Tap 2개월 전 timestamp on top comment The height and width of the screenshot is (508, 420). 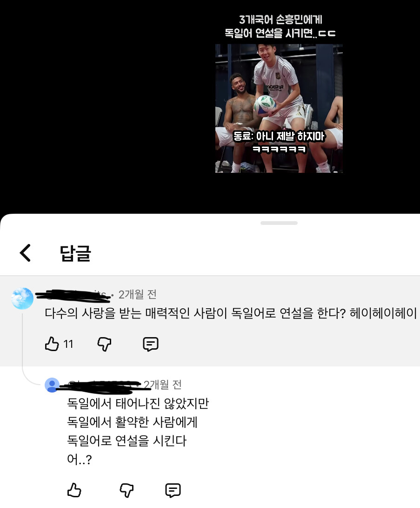(x=138, y=294)
